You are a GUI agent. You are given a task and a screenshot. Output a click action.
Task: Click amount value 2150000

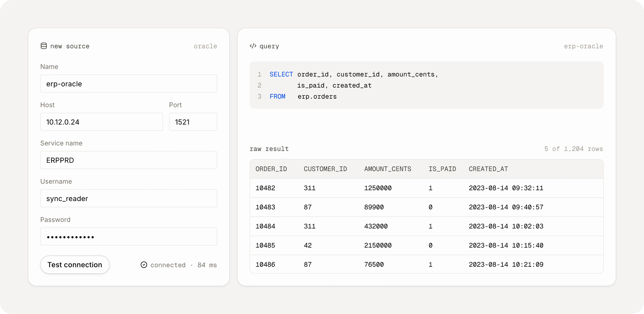378,245
